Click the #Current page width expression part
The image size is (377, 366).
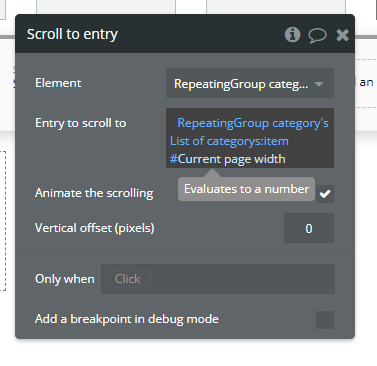pyautogui.click(x=228, y=159)
